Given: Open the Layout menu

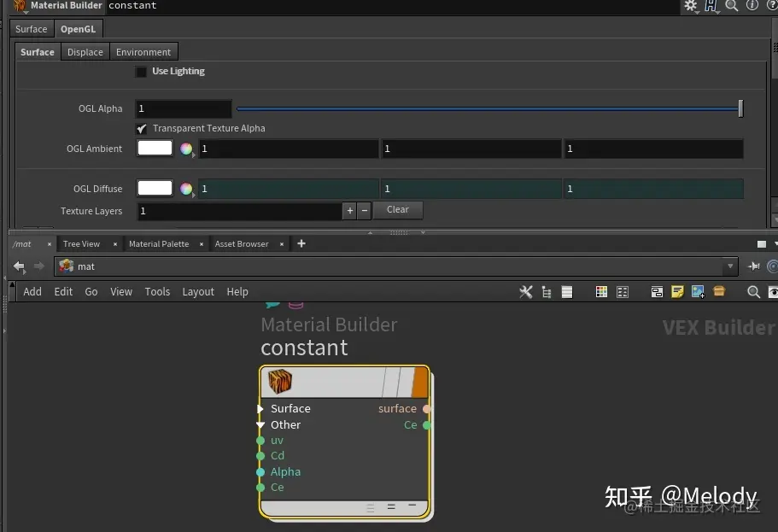Looking at the screenshot, I should [x=198, y=292].
